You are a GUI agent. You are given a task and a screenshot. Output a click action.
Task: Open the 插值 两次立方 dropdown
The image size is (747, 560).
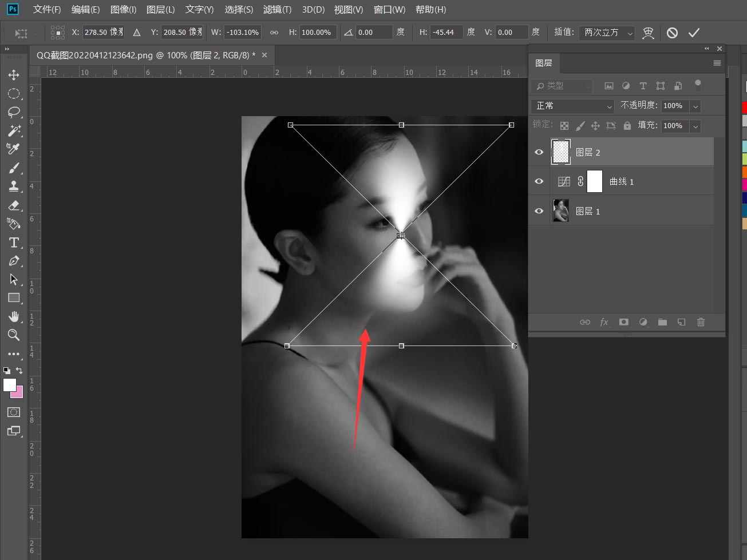tap(607, 33)
